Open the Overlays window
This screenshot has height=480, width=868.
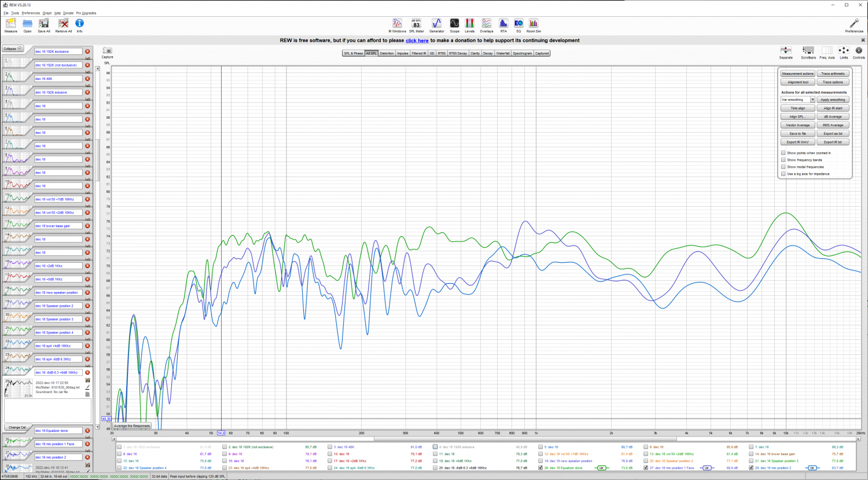point(487,23)
